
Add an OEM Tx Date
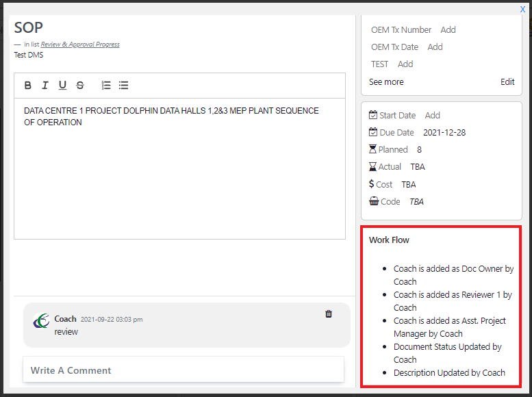(x=435, y=47)
